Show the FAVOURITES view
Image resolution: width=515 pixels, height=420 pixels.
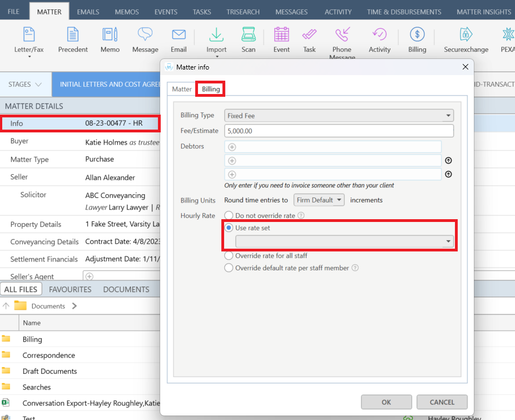(x=70, y=289)
